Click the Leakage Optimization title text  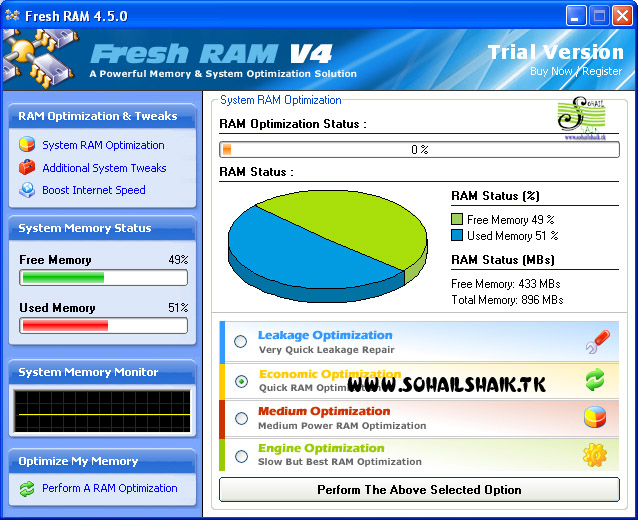click(x=325, y=335)
